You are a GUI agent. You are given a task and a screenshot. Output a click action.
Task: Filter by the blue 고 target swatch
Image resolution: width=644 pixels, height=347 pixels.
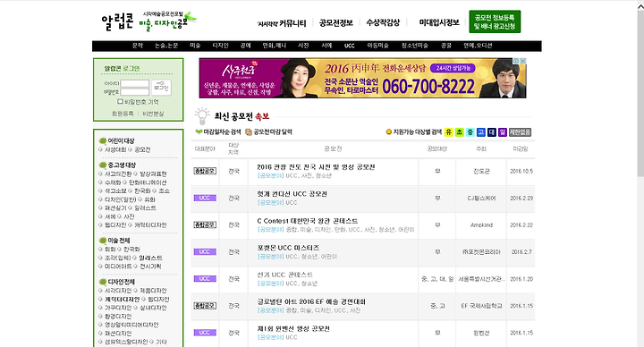480,132
